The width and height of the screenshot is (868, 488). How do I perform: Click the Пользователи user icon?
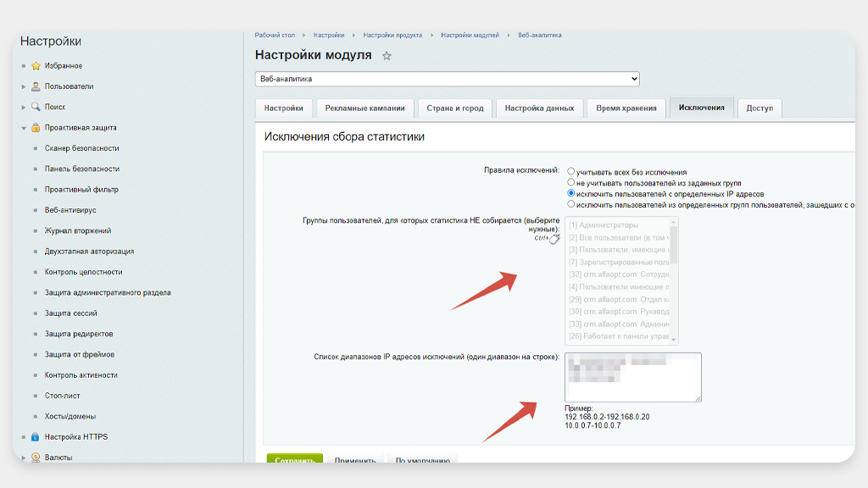[x=36, y=86]
